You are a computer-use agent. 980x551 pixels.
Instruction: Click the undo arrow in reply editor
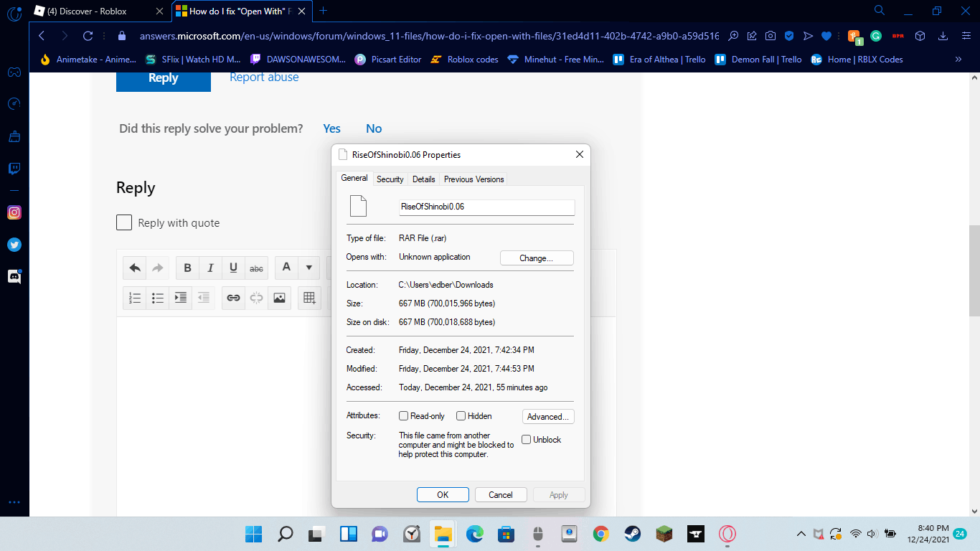click(135, 268)
